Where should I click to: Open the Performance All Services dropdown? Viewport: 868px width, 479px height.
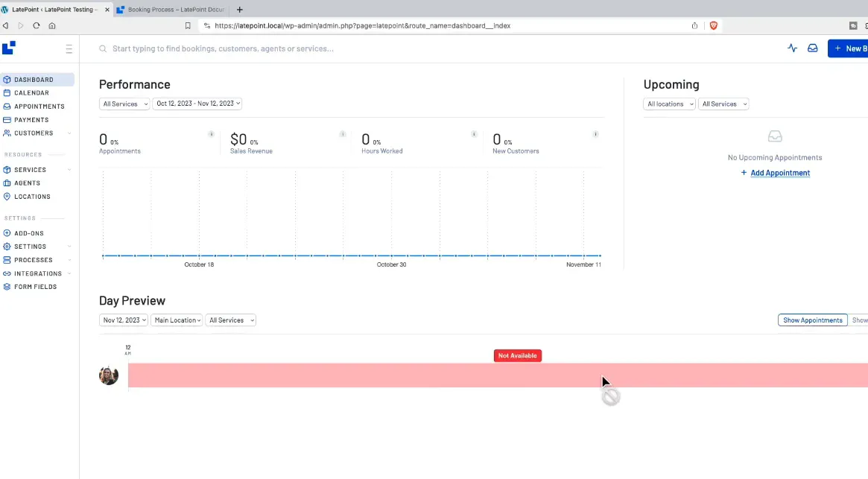pyautogui.click(x=124, y=104)
